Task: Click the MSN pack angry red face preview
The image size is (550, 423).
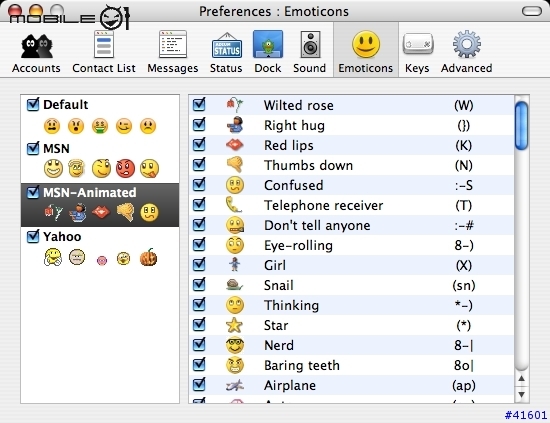Action: [x=125, y=168]
